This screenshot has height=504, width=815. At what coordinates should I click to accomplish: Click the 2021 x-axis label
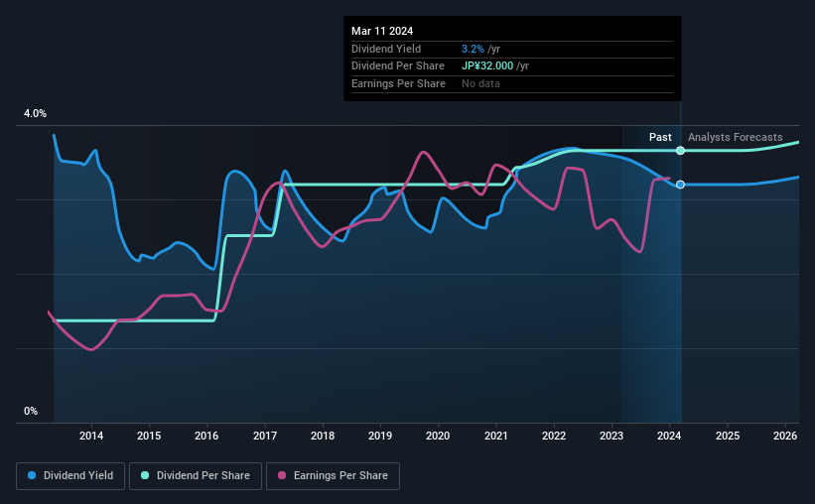point(496,436)
